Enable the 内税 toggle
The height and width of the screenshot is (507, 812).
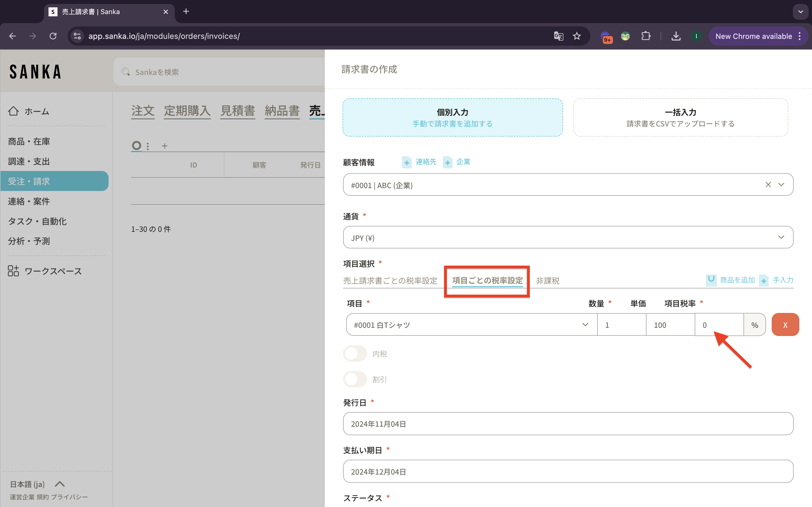click(355, 354)
